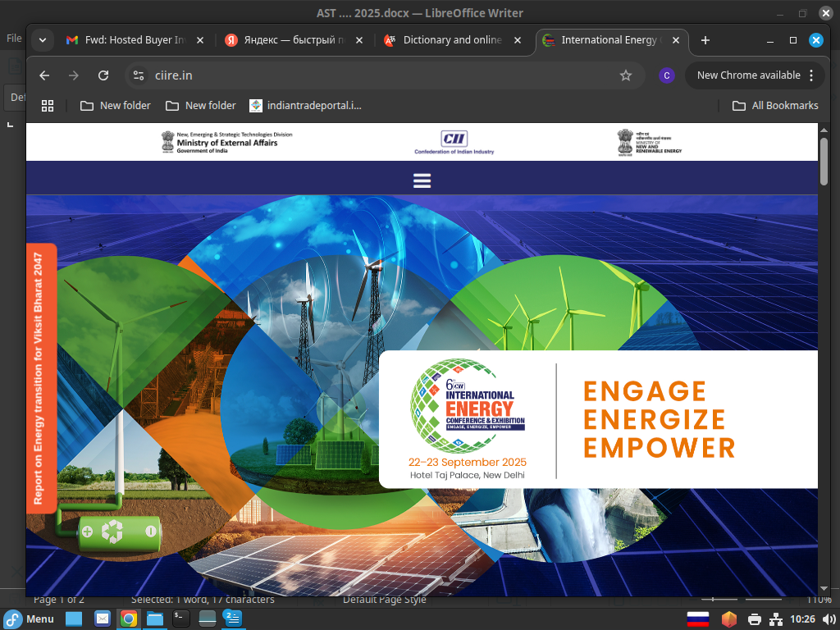Click the vertical scrollbar thumb of the page
Viewport: 840px width, 630px height.
click(x=824, y=162)
